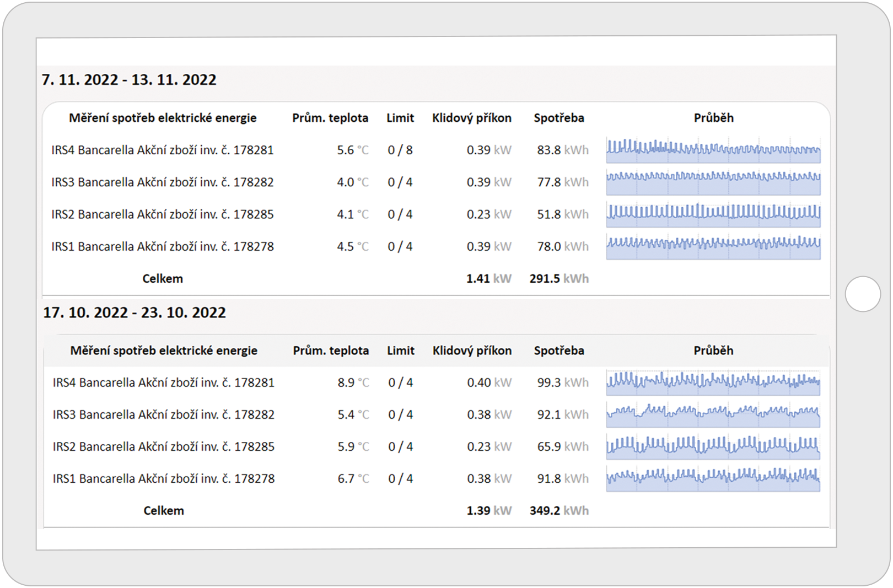Viewport: 893px width, 588px height.
Task: Click the 92.1 kWh consumption value
Action: 563,414
